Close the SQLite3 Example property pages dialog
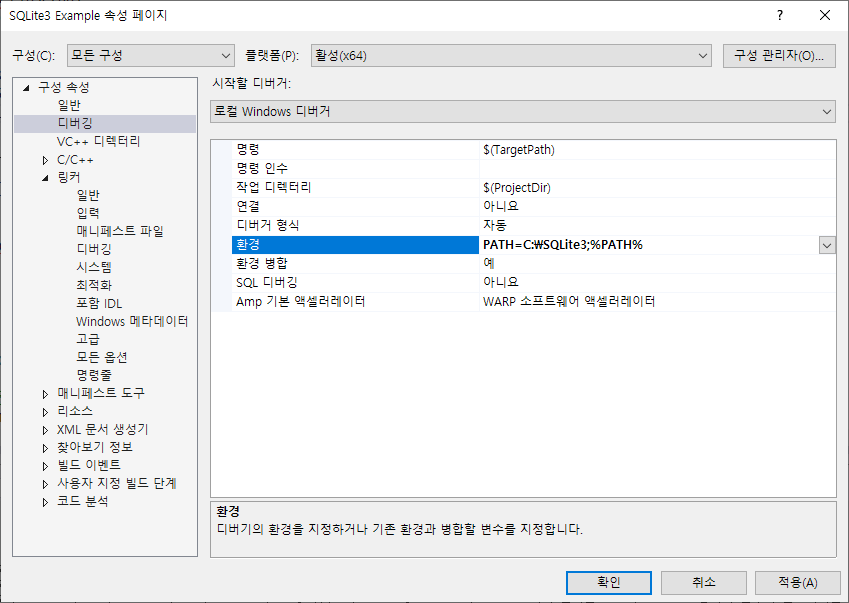Image resolution: width=849 pixels, height=603 pixels. click(825, 15)
